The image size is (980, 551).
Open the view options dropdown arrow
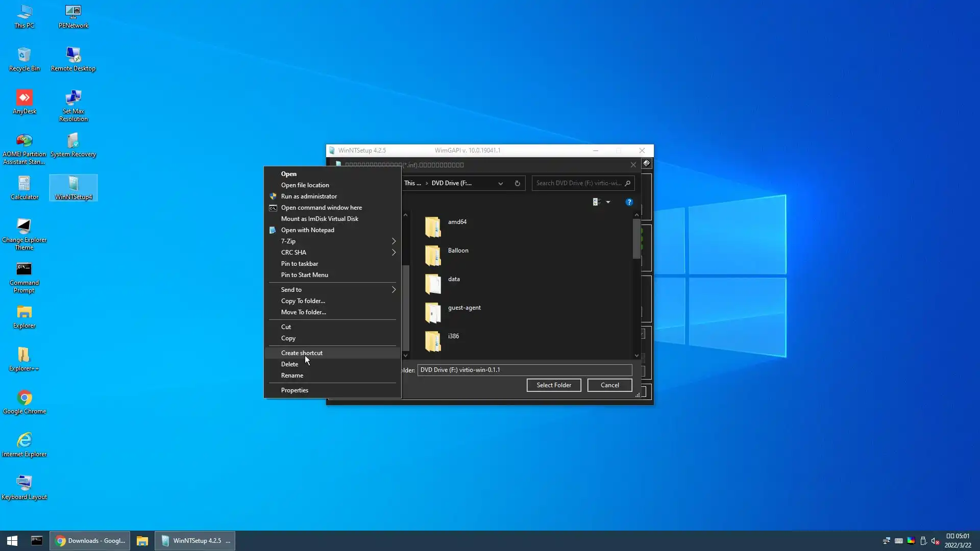click(x=608, y=202)
